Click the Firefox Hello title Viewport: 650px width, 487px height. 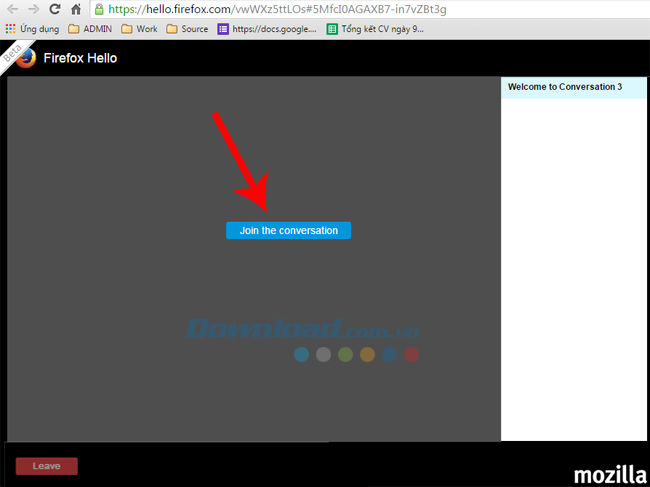pyautogui.click(x=80, y=58)
